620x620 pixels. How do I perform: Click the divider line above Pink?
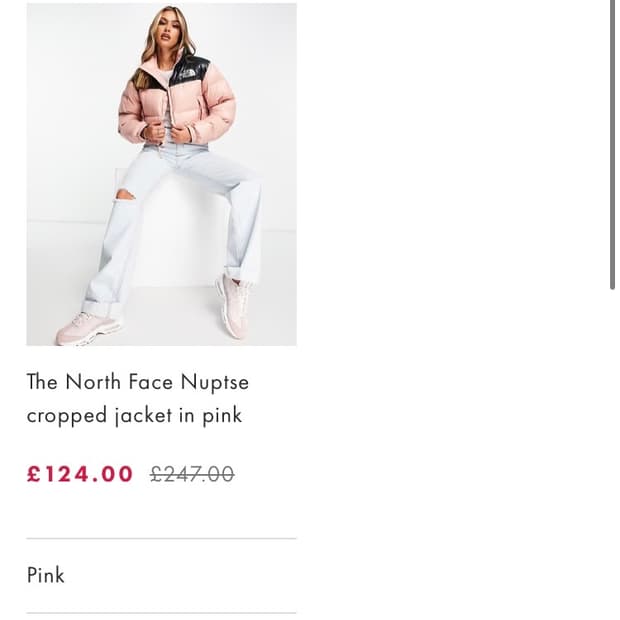[161, 539]
